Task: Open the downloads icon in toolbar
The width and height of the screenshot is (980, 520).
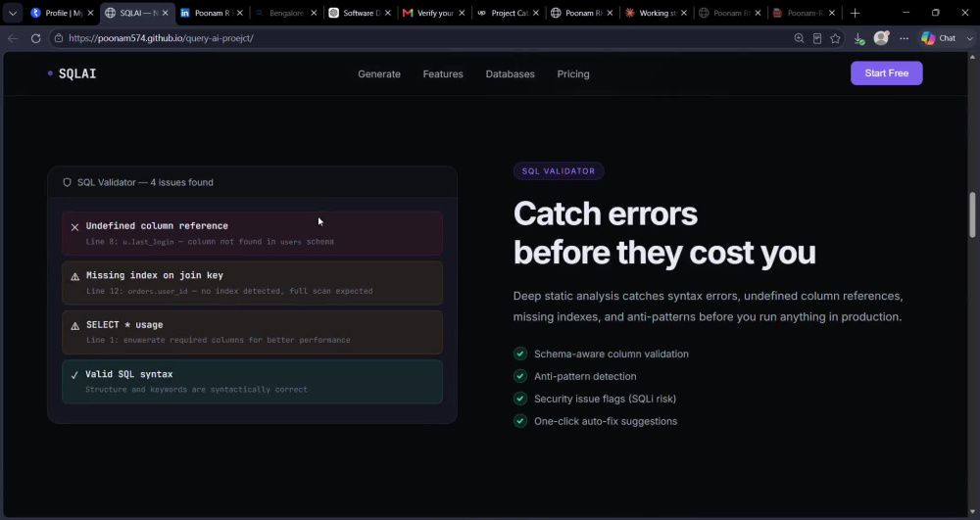Action: tap(858, 39)
